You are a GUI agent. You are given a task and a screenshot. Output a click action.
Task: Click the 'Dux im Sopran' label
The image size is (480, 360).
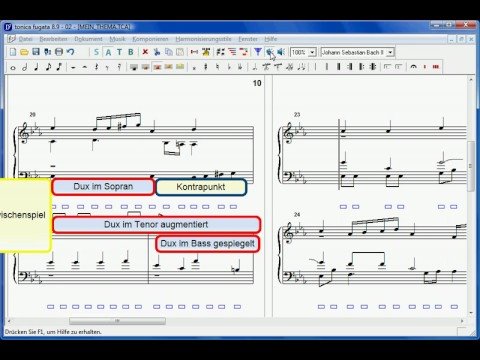pos(103,187)
